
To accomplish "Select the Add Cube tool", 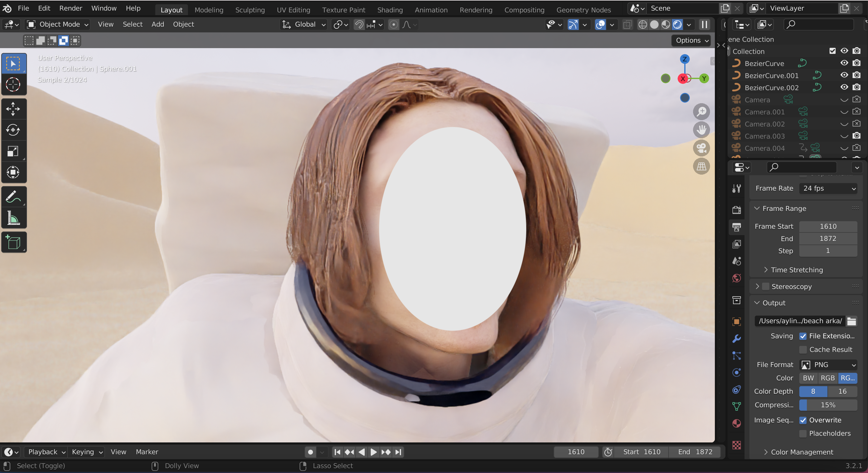I will click(x=14, y=242).
